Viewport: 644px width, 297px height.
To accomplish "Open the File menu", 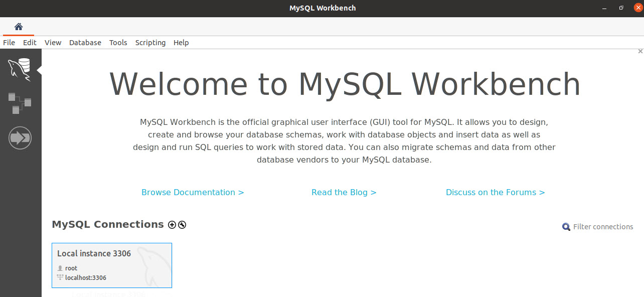I will [9, 43].
